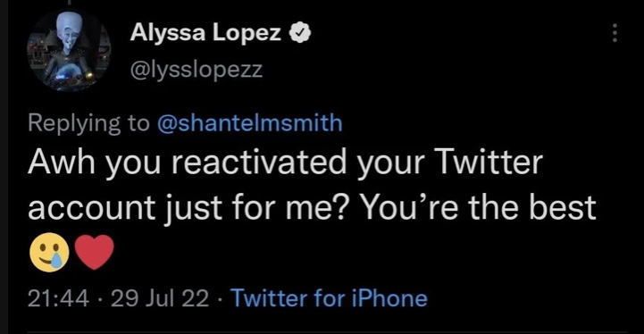Image resolution: width=644 pixels, height=334 pixels.
Task: Click the verified checkmark badge
Action: (301, 34)
